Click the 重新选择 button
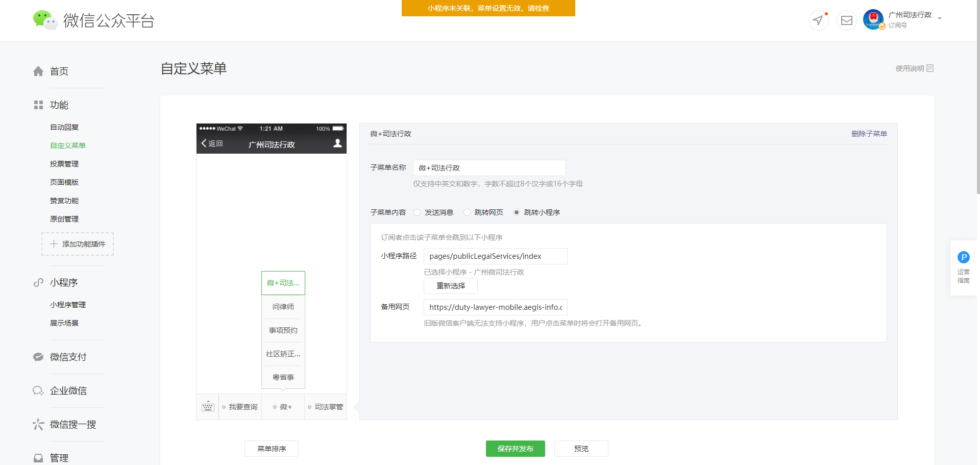Screen dimensions: 980x465 coord(451,286)
